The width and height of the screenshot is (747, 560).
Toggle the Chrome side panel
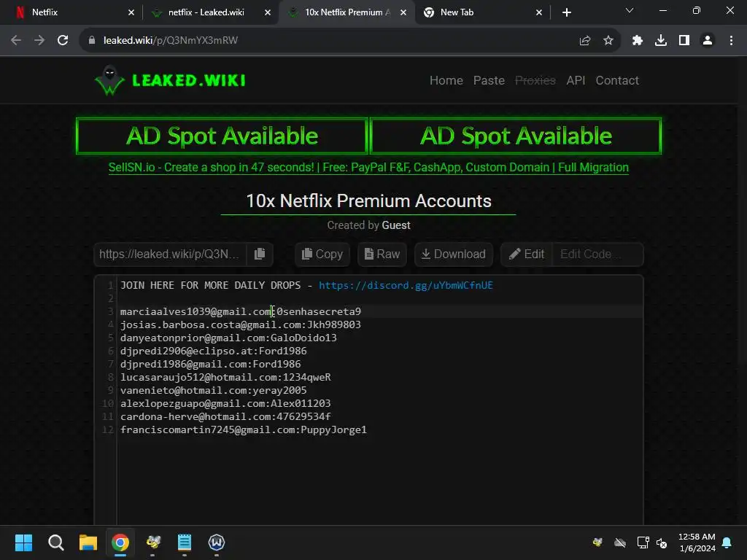point(684,41)
